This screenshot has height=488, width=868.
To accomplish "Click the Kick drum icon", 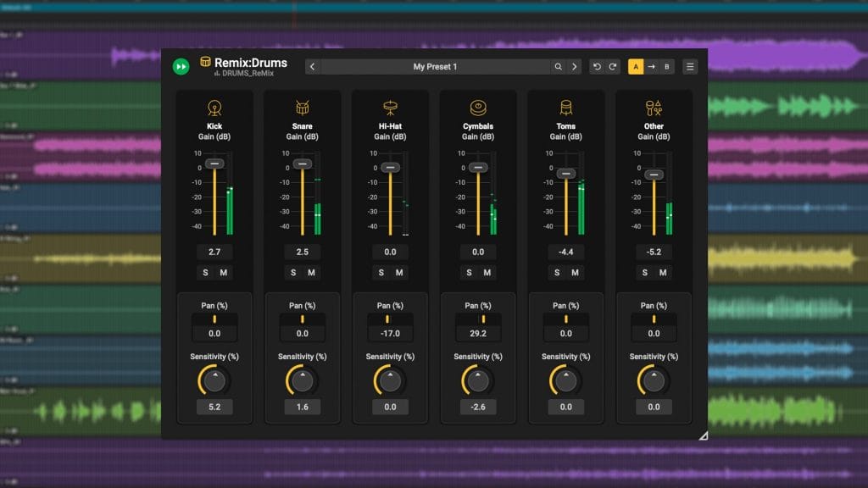I will click(214, 108).
